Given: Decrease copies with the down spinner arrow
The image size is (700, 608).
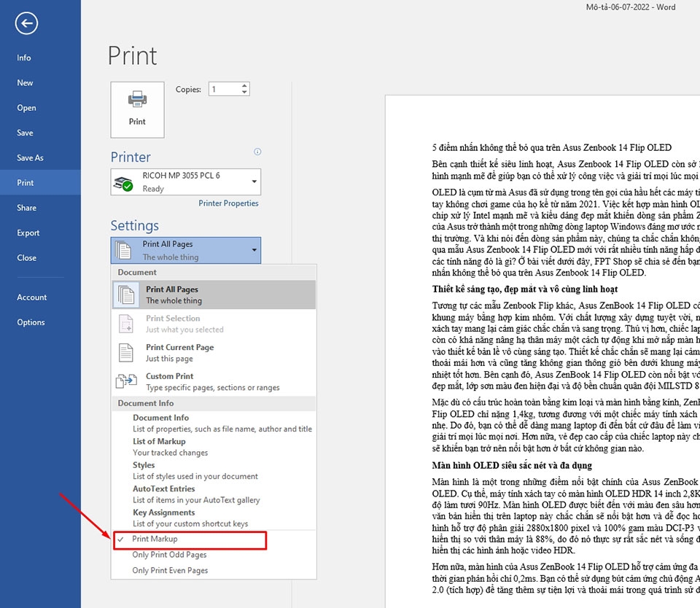Looking at the screenshot, I should (x=244, y=93).
